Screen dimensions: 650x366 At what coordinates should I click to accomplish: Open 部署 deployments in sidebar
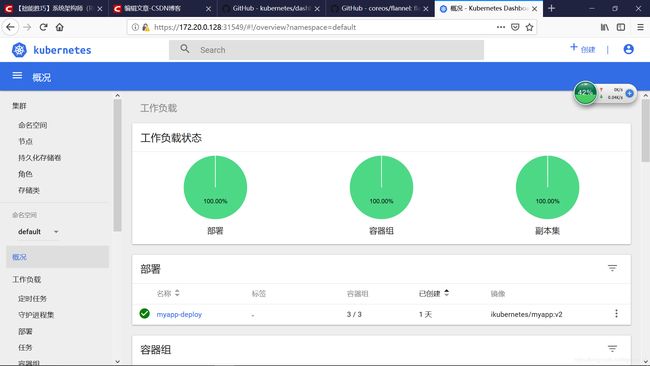click(x=25, y=331)
